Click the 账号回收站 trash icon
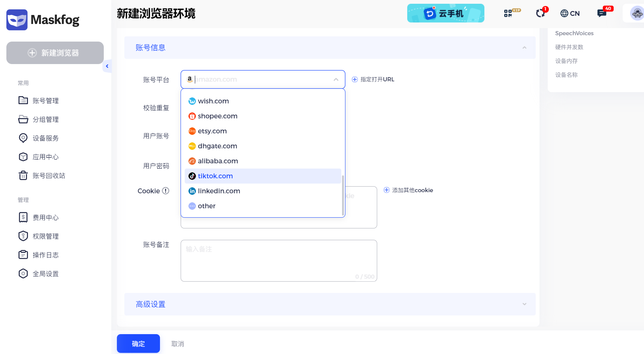644x354 pixels. [x=23, y=175]
